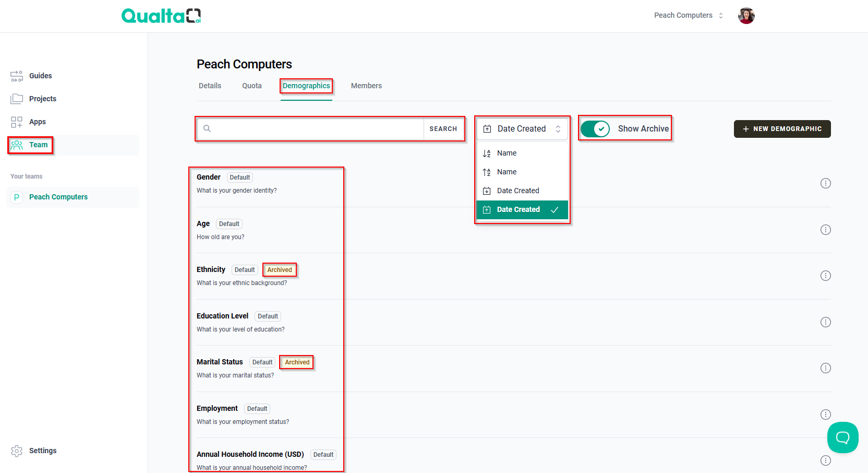Open the Age demographic title
The image size is (868, 473).
[x=203, y=223]
